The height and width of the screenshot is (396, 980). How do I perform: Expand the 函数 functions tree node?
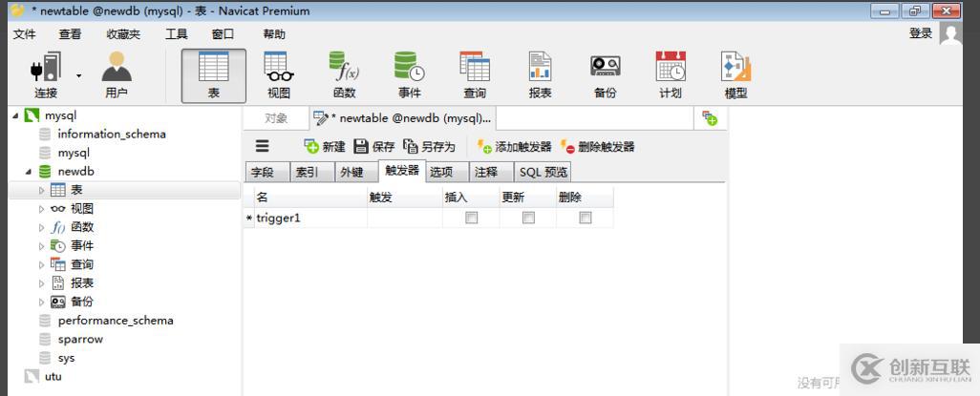[x=42, y=227]
